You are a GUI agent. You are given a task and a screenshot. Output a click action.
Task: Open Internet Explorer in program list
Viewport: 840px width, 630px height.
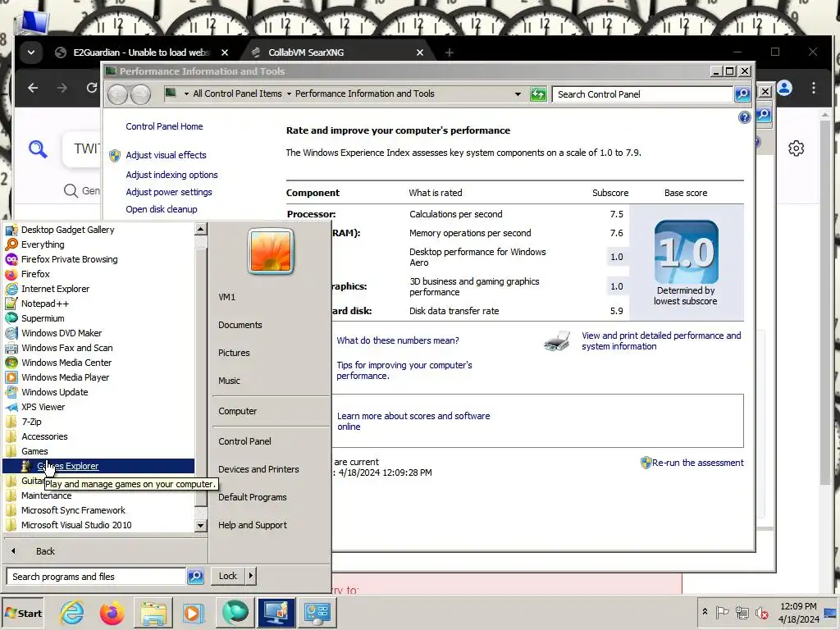click(55, 289)
